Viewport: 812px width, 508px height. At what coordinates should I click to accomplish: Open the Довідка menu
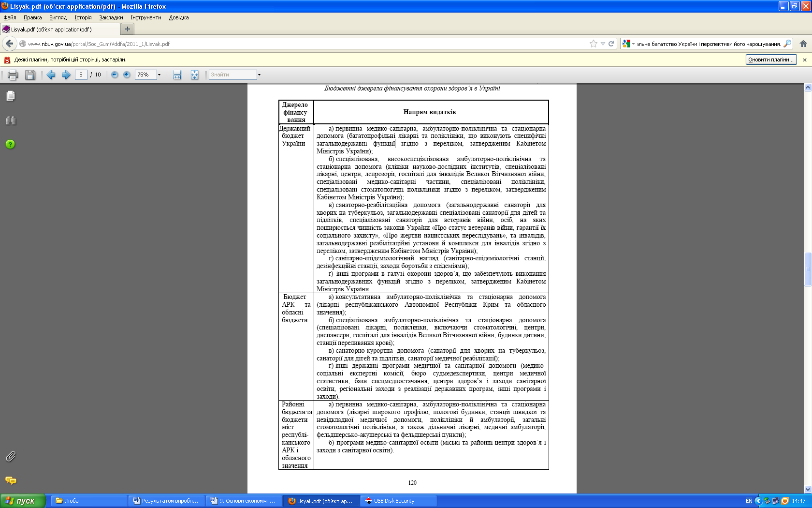tap(179, 17)
